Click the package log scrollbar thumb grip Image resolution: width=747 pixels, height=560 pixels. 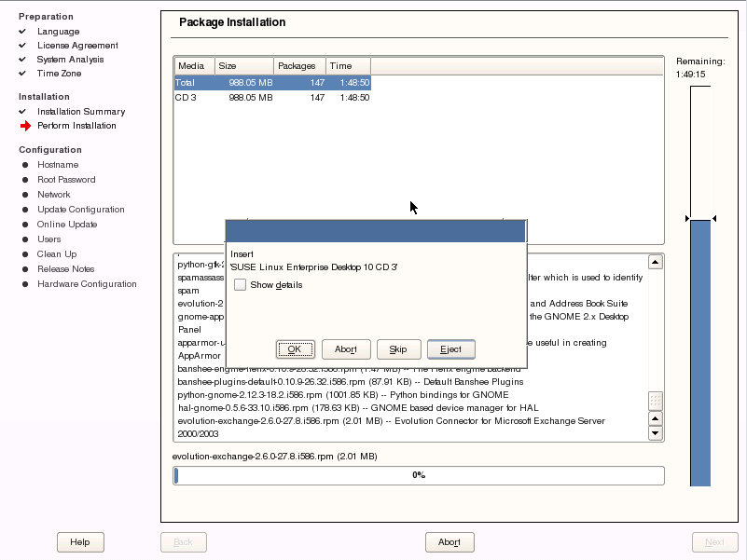656,401
